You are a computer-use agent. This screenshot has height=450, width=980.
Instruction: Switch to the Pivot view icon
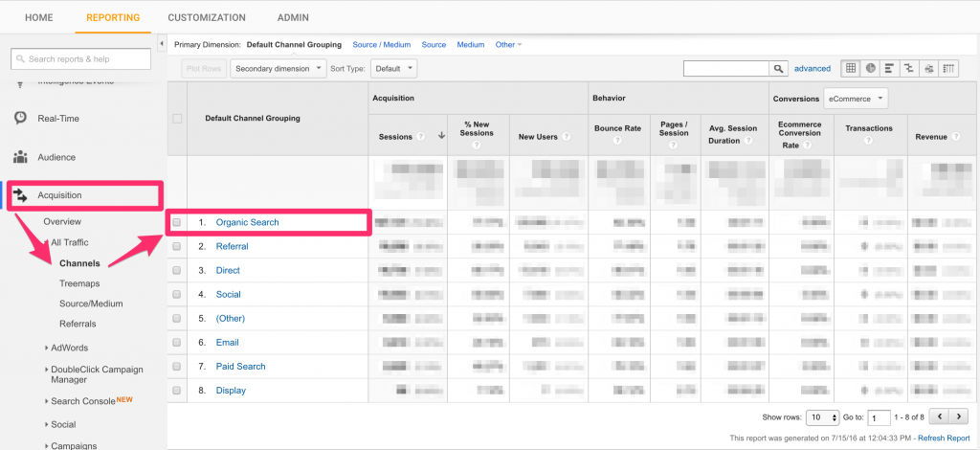click(948, 69)
